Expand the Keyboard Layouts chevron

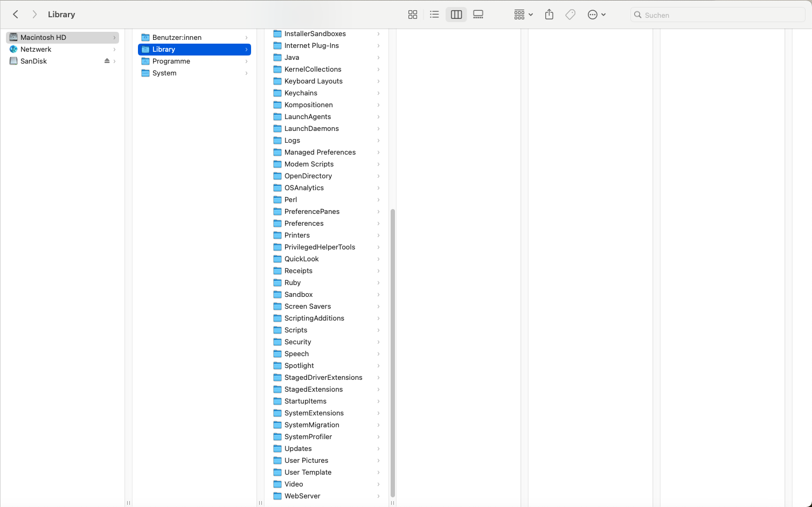click(x=378, y=81)
